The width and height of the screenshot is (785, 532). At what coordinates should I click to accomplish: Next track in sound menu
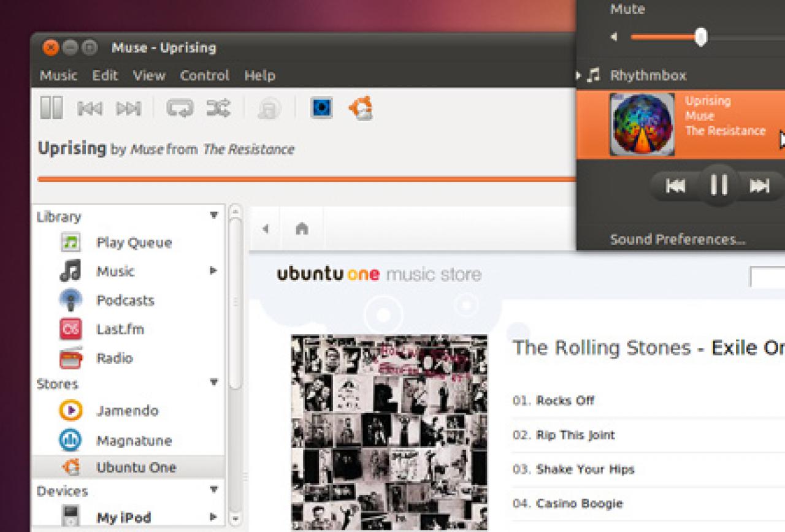(760, 186)
